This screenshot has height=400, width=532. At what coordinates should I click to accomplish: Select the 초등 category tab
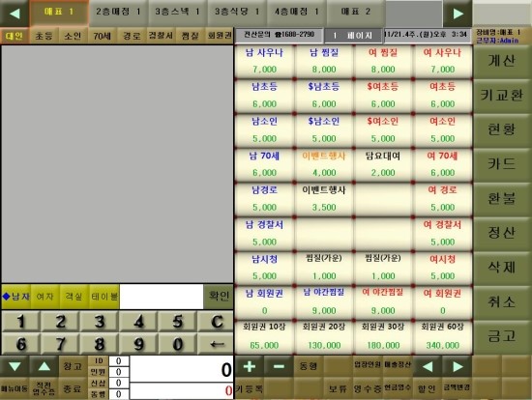pyautogui.click(x=44, y=36)
